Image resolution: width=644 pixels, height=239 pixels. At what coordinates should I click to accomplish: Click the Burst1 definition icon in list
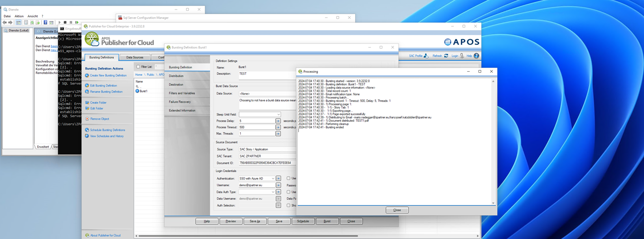click(x=137, y=91)
